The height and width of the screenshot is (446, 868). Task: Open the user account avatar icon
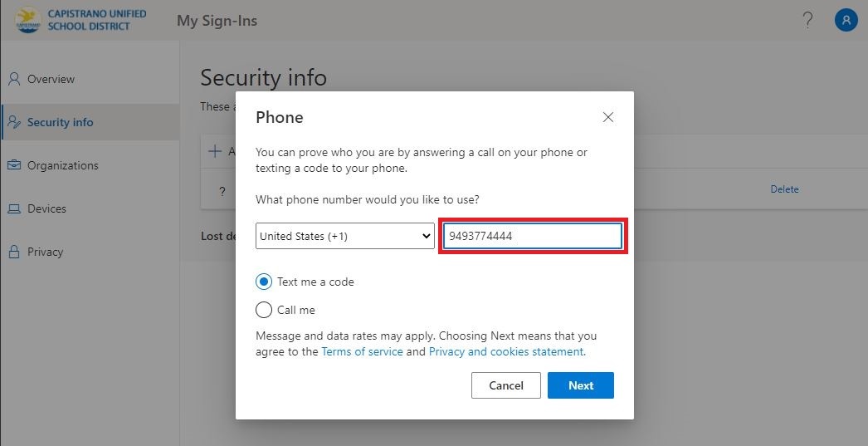846,21
